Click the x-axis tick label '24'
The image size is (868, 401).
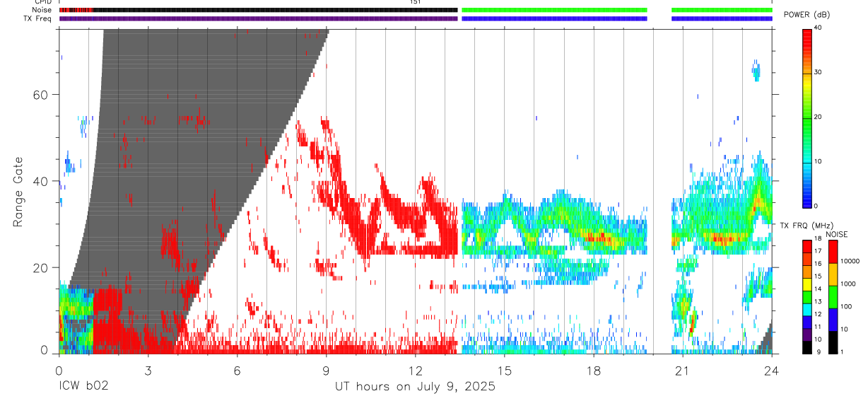point(772,371)
